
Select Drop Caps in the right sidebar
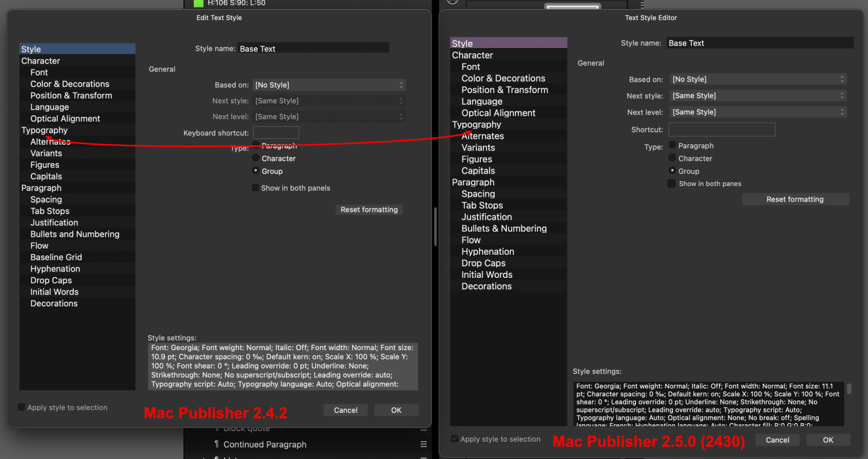[x=483, y=263]
